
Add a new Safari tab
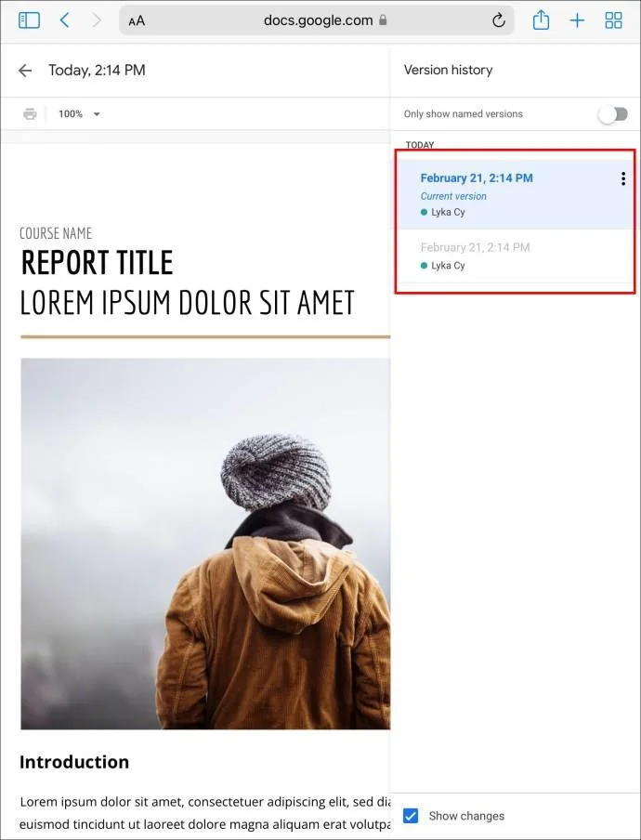[577, 20]
